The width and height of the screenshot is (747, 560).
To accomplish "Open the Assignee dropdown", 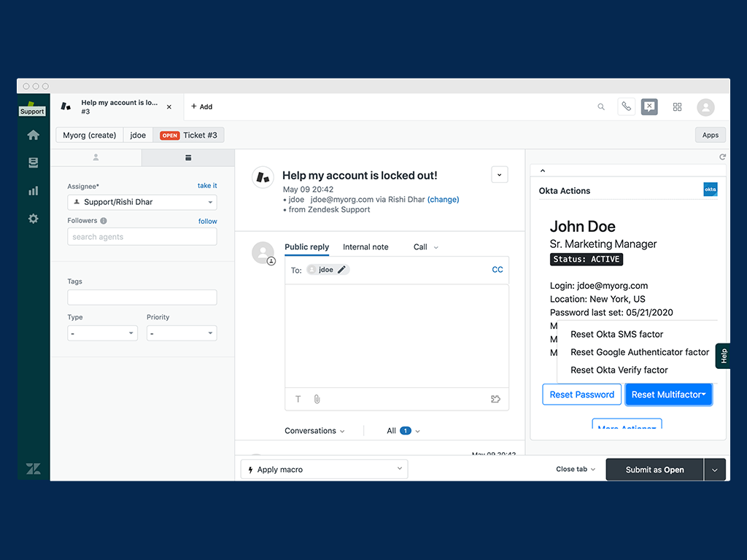I will [142, 202].
